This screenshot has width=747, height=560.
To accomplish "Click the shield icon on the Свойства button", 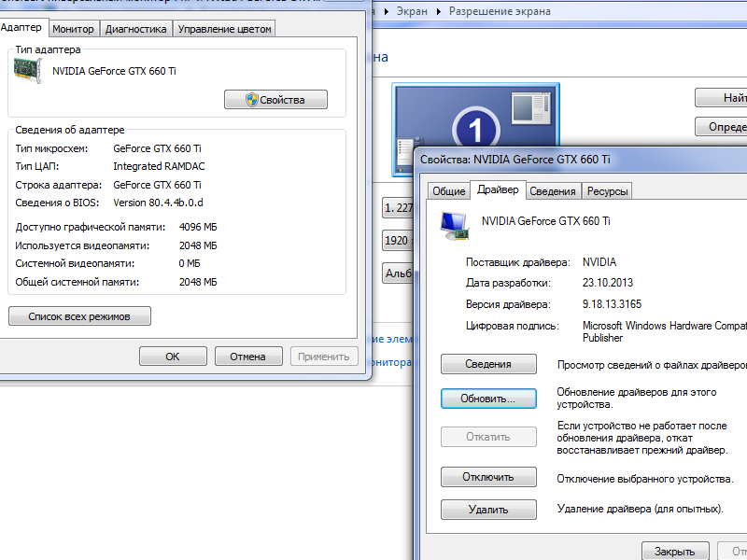I will tap(251, 100).
